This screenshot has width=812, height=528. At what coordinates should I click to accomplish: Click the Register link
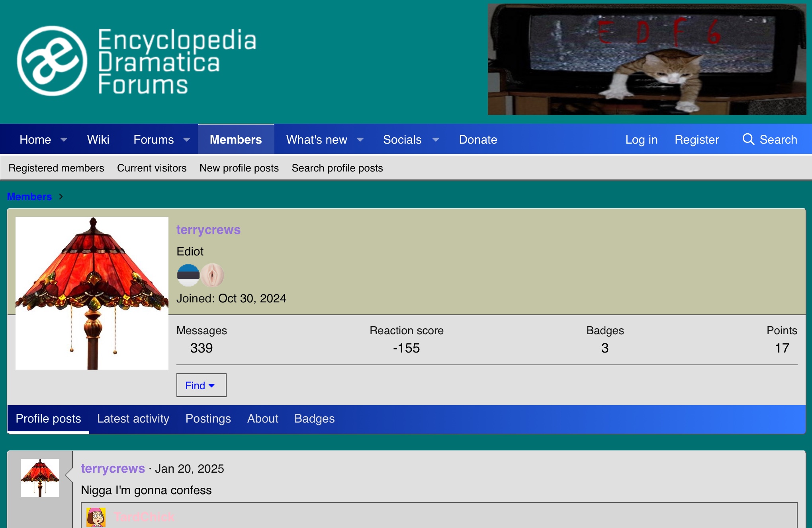point(697,140)
